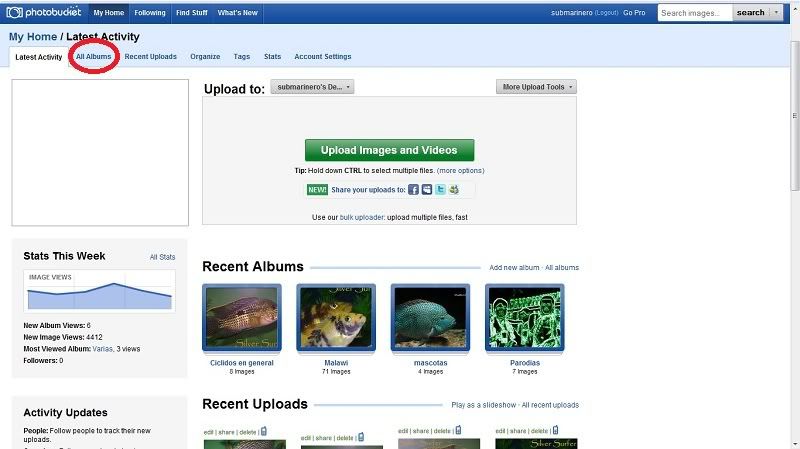Share uploads to Facebook icon
800x449 pixels.
pyautogui.click(x=413, y=190)
